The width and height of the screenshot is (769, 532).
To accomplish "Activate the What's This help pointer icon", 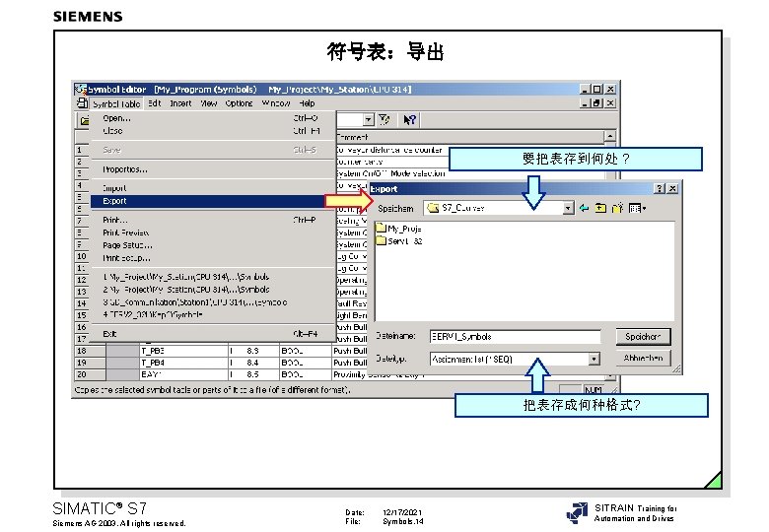I will pyautogui.click(x=409, y=119).
